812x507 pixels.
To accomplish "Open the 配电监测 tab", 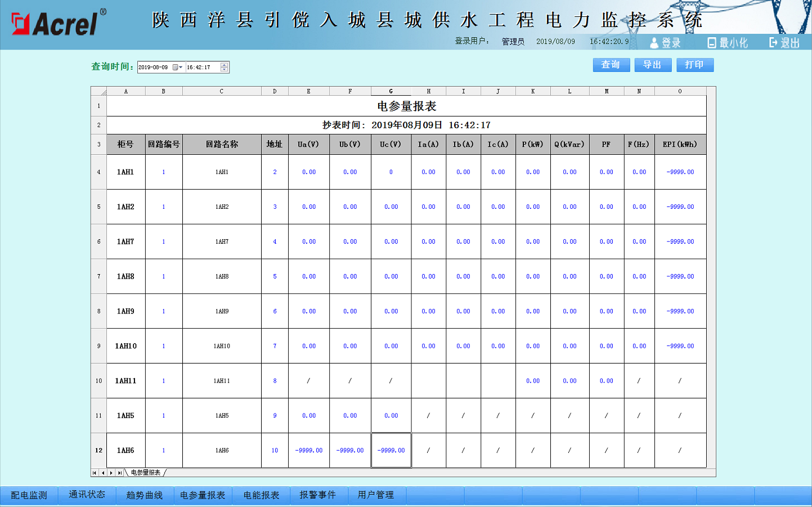I will (29, 495).
